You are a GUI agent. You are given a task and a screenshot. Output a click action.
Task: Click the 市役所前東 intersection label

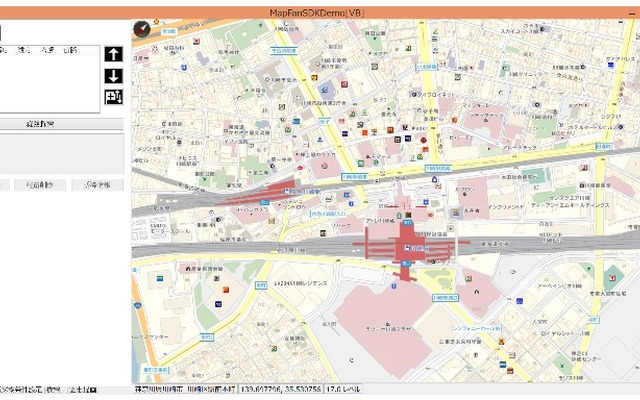283,51
